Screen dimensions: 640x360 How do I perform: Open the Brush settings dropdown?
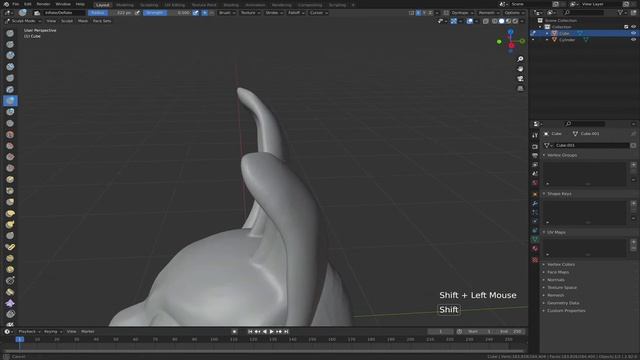pos(227,13)
